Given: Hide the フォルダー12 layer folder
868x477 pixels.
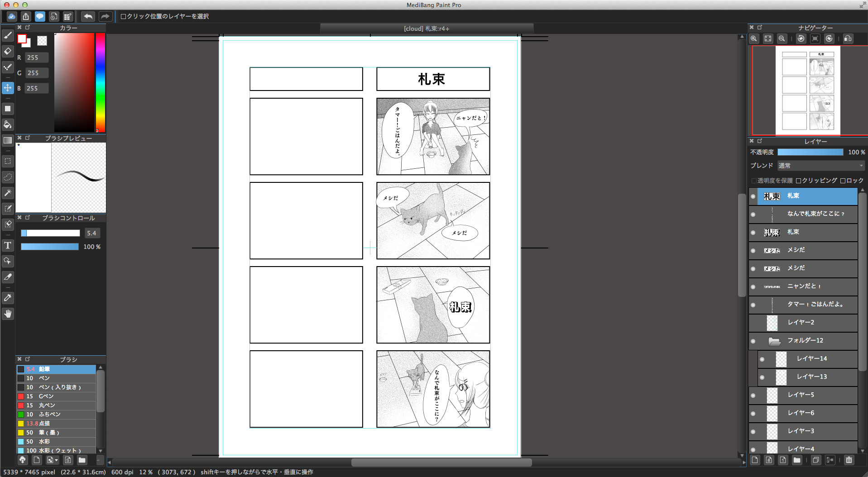Looking at the screenshot, I should [753, 341].
